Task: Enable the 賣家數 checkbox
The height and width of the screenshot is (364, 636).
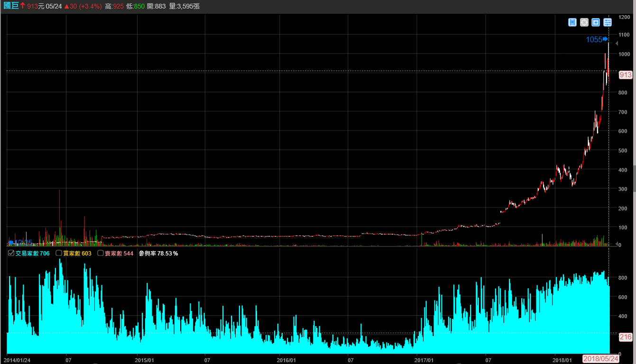Action: [x=101, y=254]
